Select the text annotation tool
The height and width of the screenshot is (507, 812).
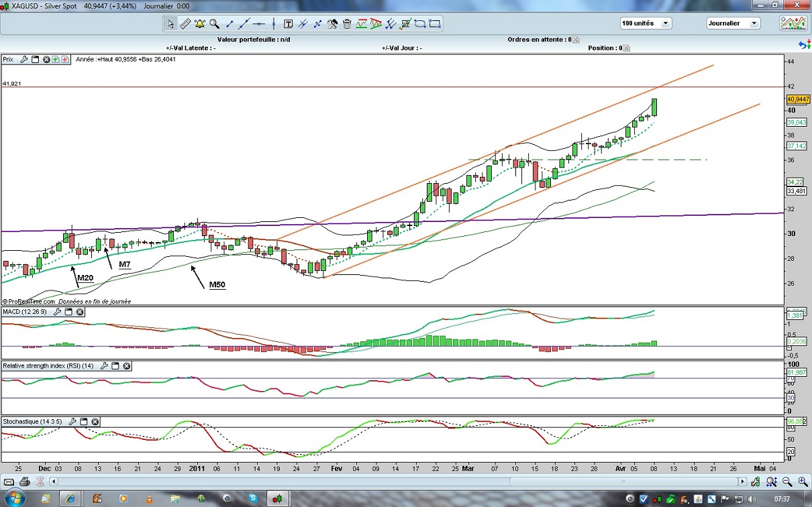point(288,23)
